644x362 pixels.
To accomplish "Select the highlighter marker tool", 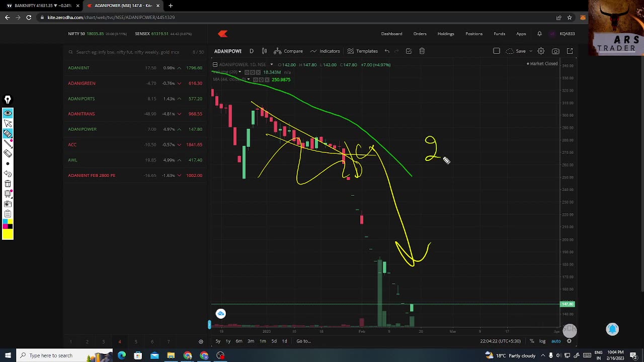I will point(8,134).
